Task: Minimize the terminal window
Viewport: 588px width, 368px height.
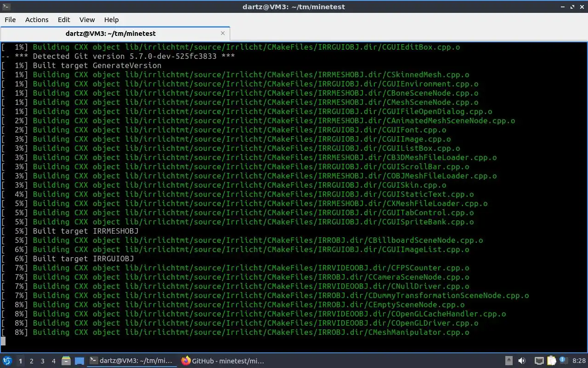Action: point(563,6)
